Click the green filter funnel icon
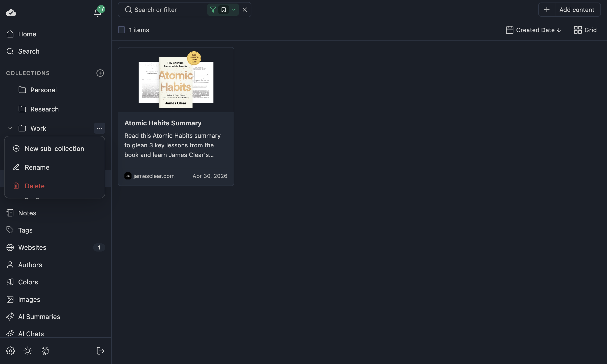 (x=213, y=10)
